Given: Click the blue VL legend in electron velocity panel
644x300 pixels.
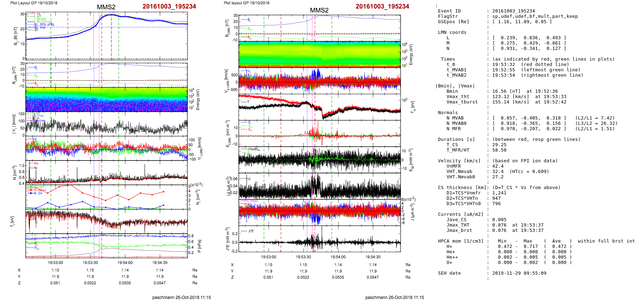Looking at the screenshot, I should pos(248,71).
